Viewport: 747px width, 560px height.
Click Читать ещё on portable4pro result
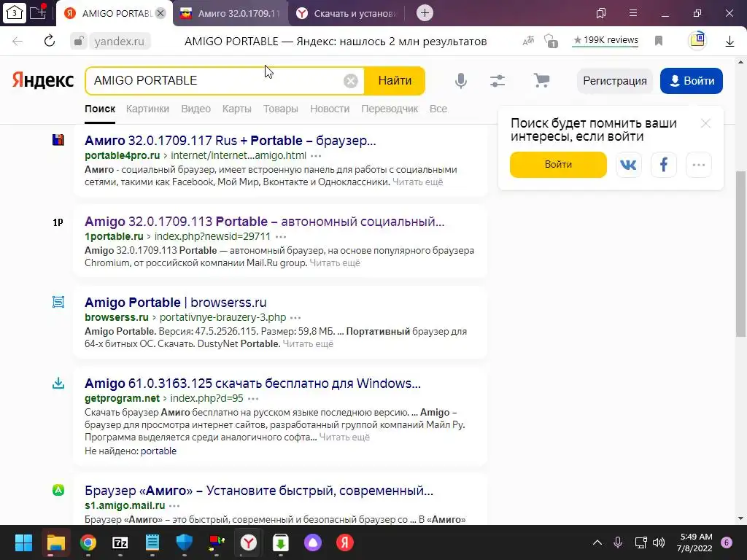(418, 182)
